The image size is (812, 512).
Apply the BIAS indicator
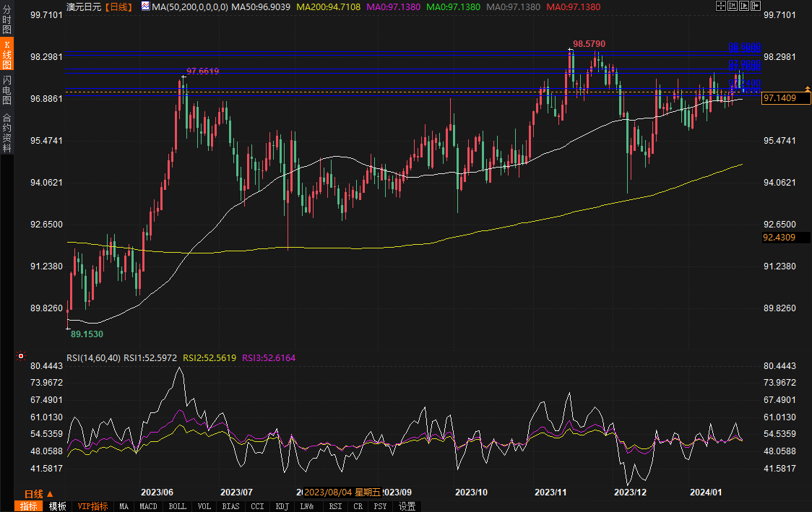(x=230, y=506)
